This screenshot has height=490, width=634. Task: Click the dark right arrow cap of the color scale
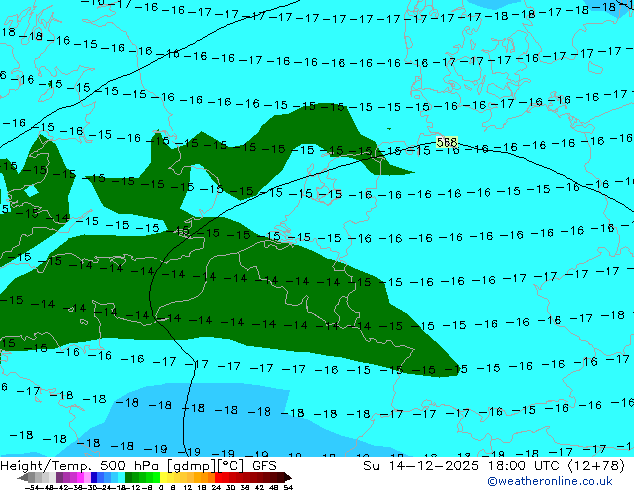coord(288,477)
